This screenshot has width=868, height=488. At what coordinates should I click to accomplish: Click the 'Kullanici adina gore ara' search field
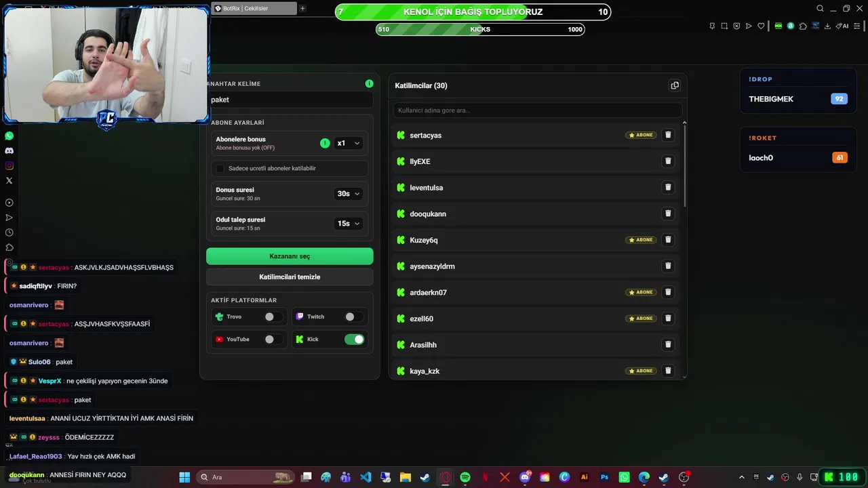(538, 110)
